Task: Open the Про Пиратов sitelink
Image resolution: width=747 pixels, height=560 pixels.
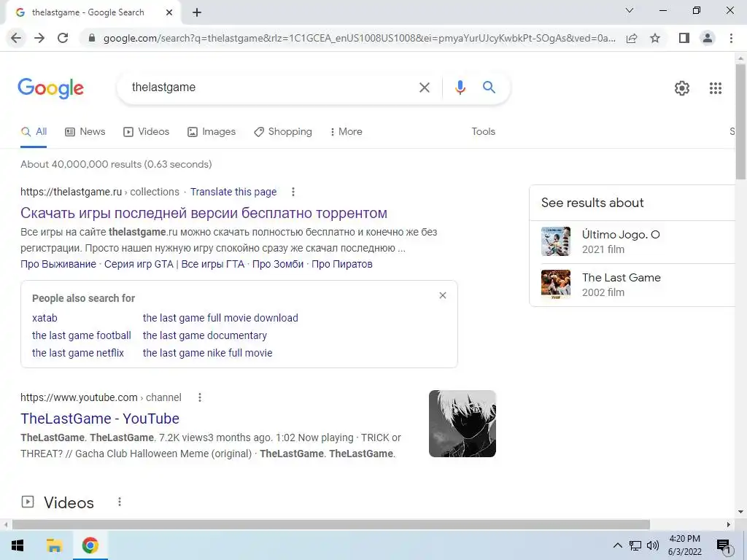Action: [x=342, y=264]
